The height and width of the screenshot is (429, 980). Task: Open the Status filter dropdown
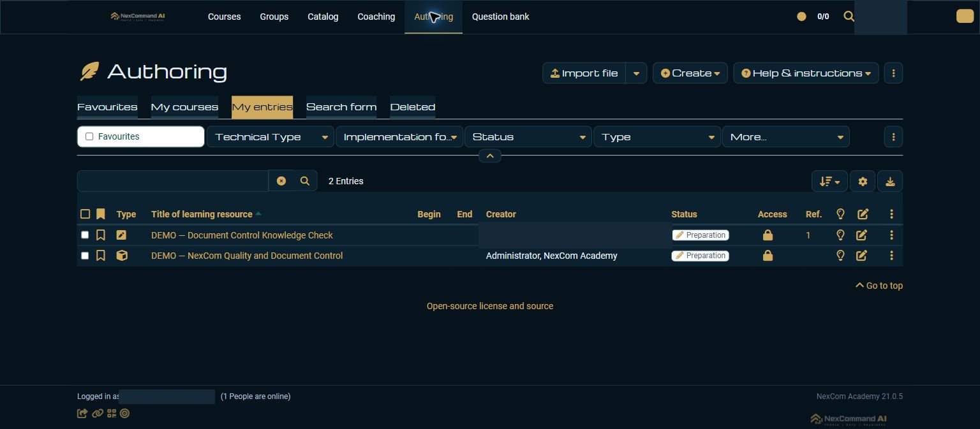tap(528, 137)
